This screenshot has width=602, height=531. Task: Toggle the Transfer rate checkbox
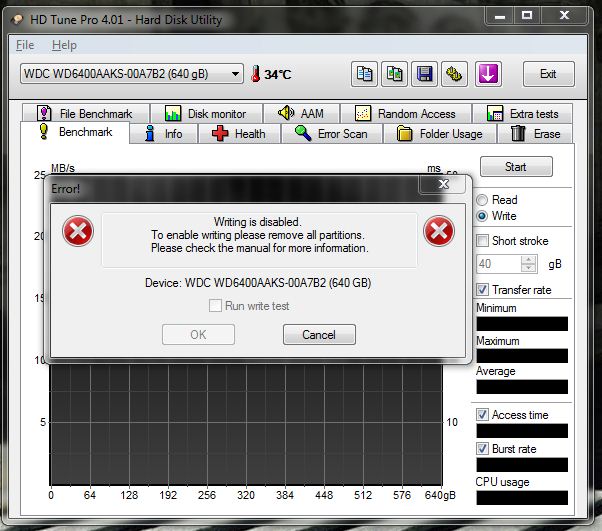click(482, 289)
